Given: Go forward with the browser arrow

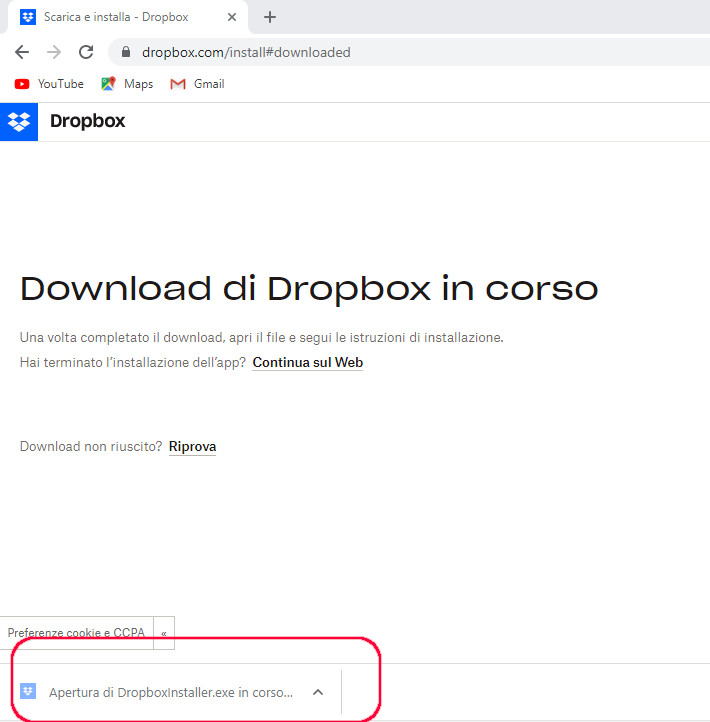Looking at the screenshot, I should point(54,52).
